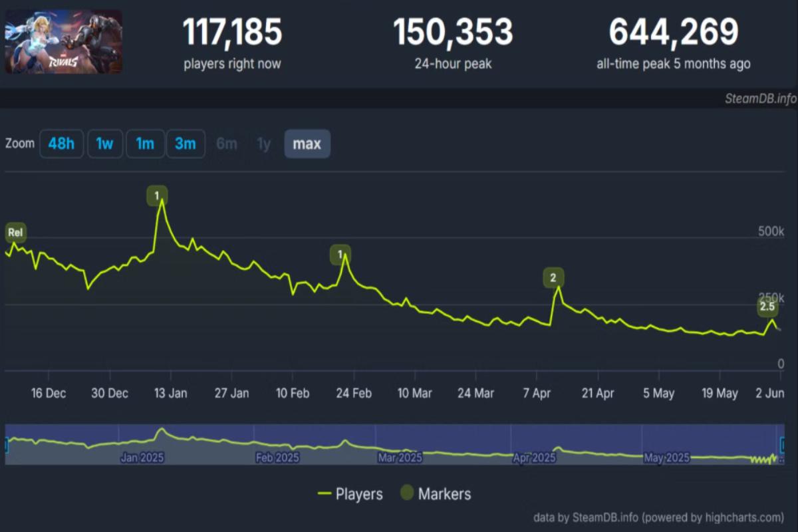Viewport: 798px width, 532px height.
Task: Select the max zoom range
Action: point(307,144)
